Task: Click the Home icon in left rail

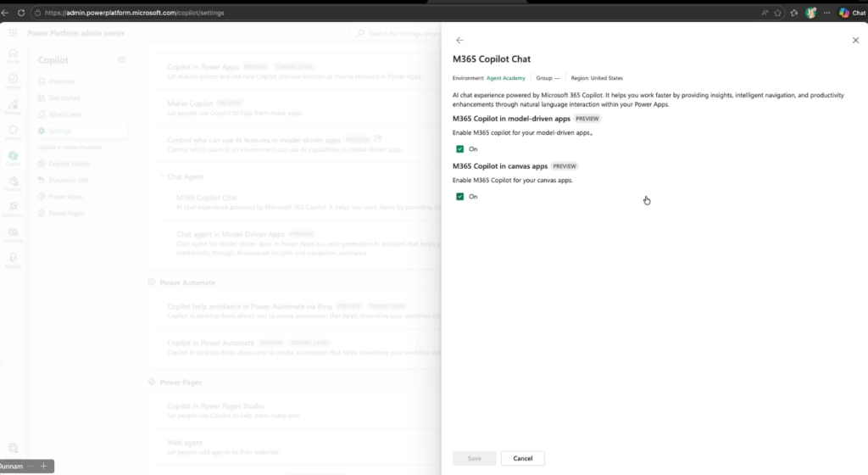Action: (x=13, y=55)
